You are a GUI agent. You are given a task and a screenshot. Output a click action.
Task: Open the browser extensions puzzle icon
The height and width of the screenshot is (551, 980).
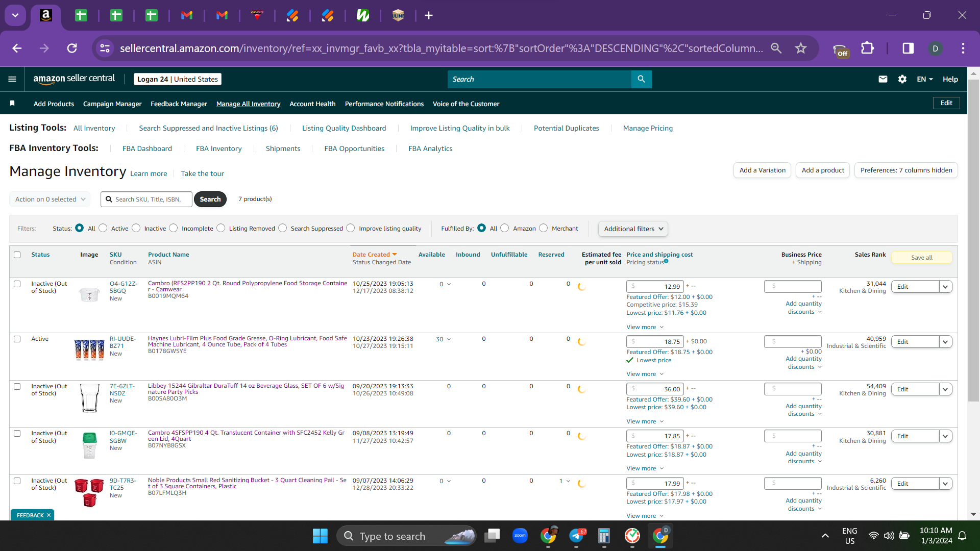click(x=868, y=48)
